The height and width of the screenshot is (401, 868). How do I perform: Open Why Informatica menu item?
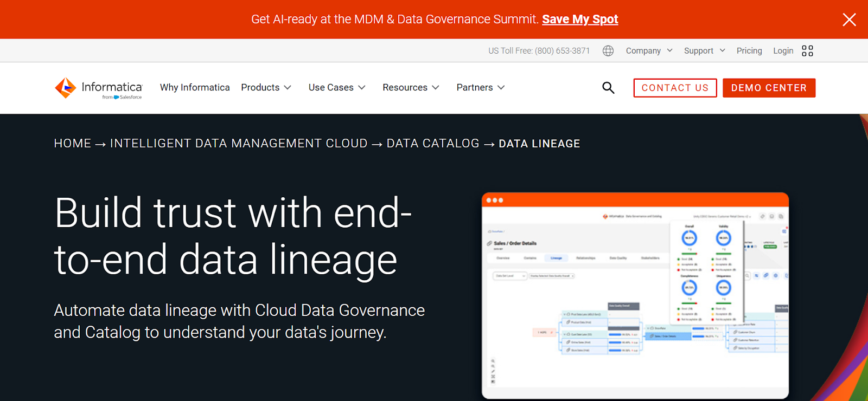195,87
